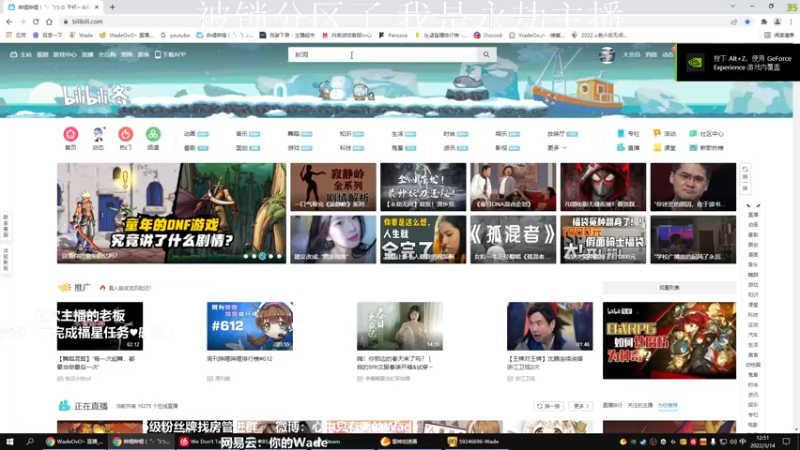Open the DNF游戏 carousel banner
Image resolution: width=800 pixels, height=450 pixels.
[x=171, y=213]
